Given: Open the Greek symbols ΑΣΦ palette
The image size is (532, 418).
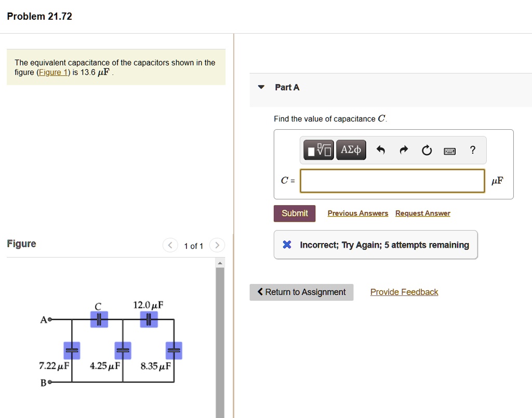Looking at the screenshot, I should coord(351,150).
